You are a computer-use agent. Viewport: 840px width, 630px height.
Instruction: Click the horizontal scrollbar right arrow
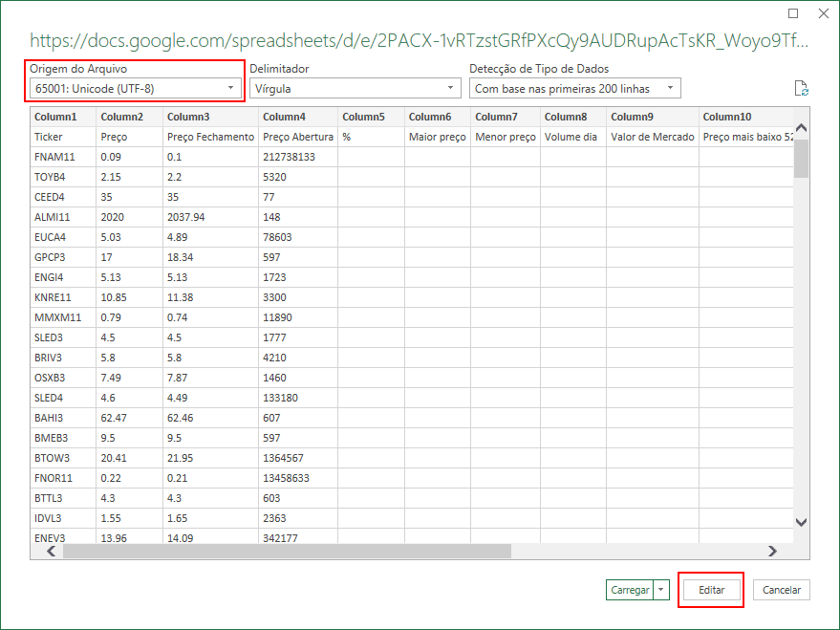coord(773,552)
